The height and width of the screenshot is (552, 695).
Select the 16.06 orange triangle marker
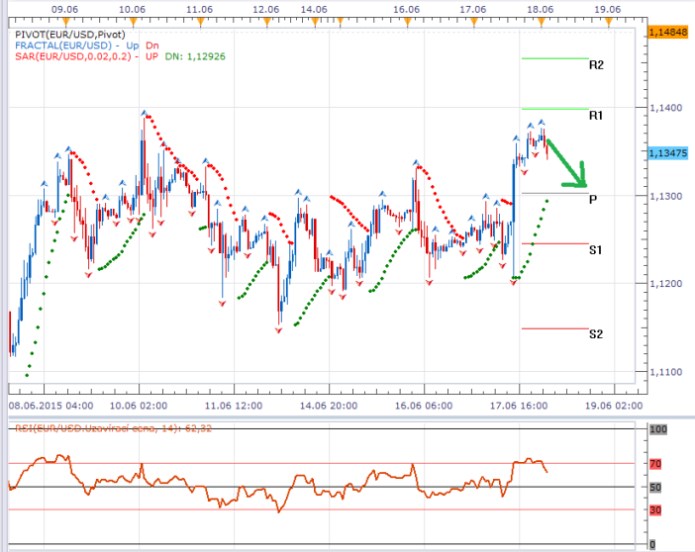(x=405, y=20)
